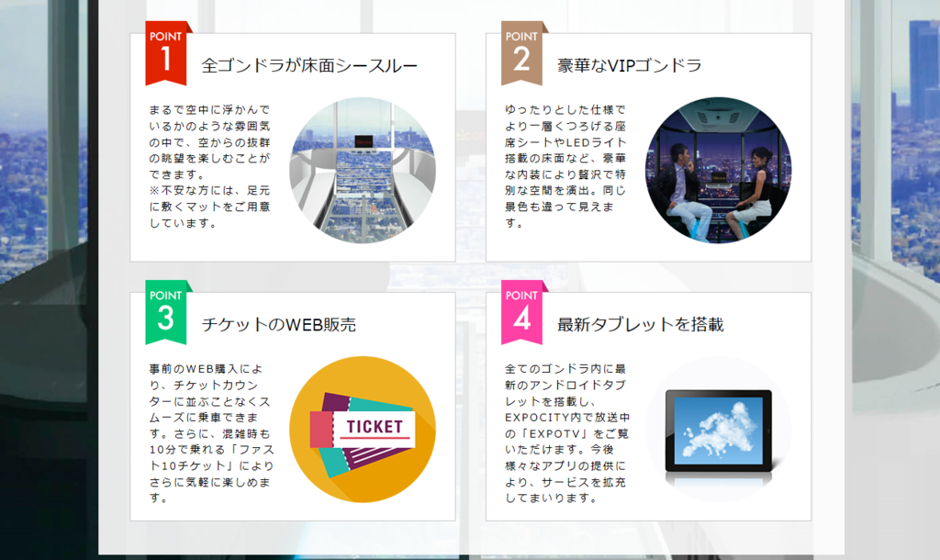The width and height of the screenshot is (940, 560).
Task: Click text 10分で乗れる「ファス
Action: pos(211,450)
